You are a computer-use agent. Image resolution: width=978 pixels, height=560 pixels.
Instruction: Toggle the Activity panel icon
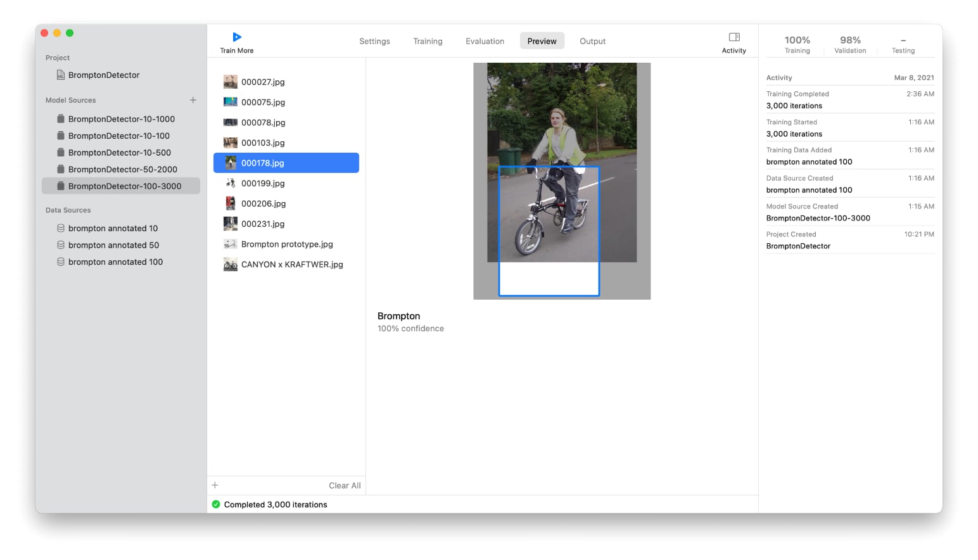click(x=734, y=37)
